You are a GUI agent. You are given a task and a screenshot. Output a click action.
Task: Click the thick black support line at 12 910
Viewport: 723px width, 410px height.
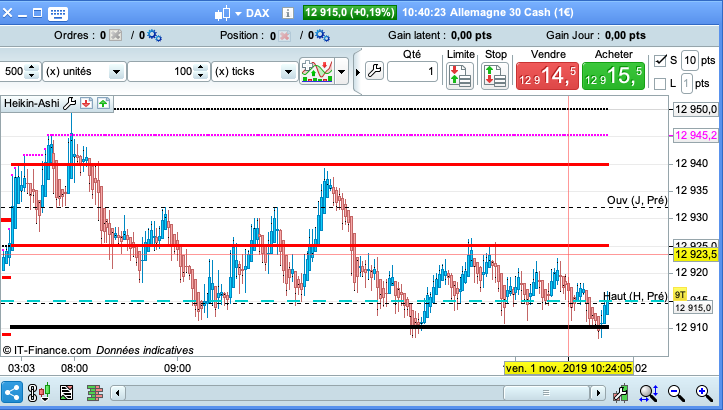click(x=309, y=327)
